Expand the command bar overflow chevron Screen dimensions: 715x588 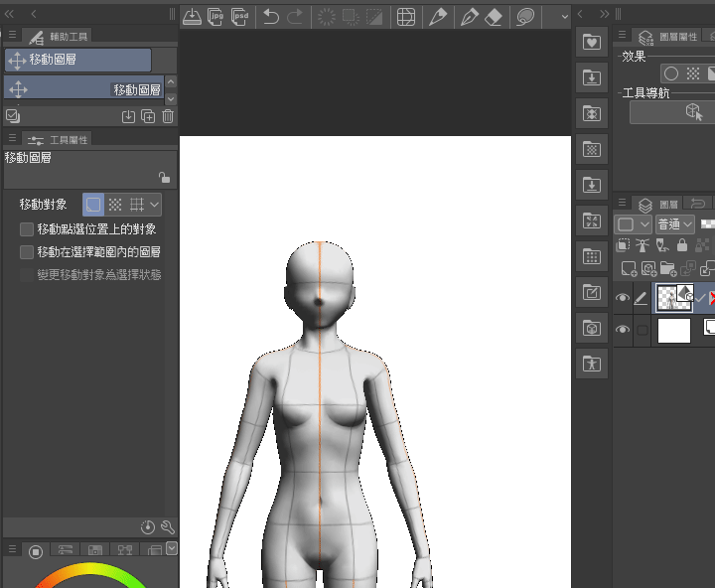pyautogui.click(x=564, y=17)
